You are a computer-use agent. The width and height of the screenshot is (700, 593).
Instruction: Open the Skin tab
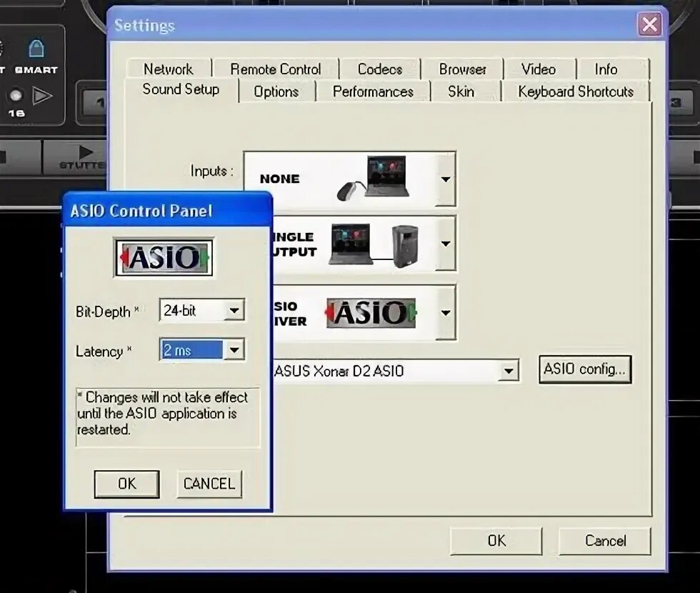461,91
